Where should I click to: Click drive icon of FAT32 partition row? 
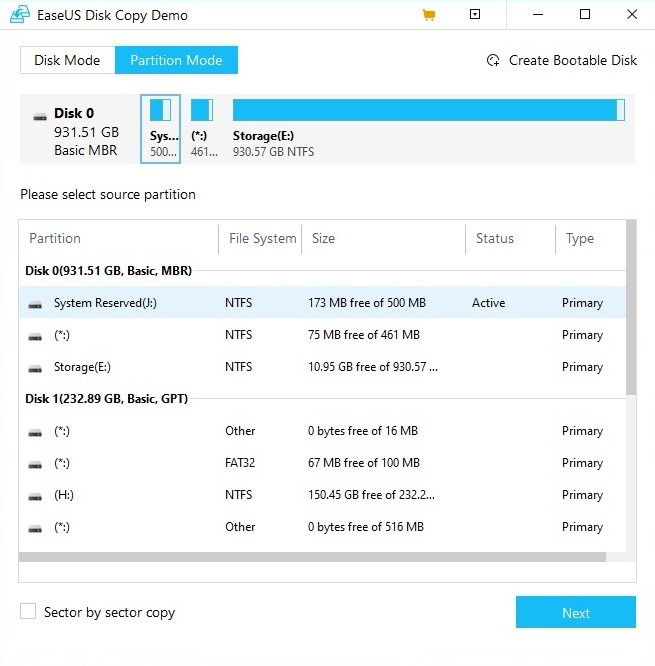point(35,465)
